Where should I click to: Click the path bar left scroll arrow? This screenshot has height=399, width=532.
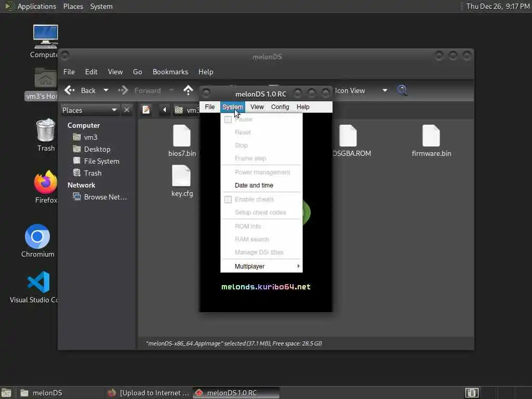[x=164, y=110]
